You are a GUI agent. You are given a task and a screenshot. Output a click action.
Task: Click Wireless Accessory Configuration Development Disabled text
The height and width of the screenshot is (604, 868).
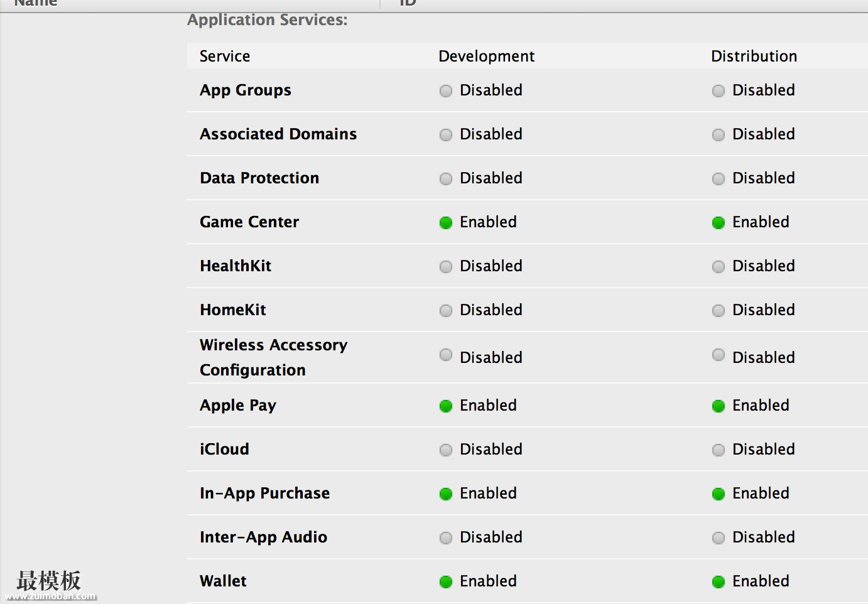[491, 357]
